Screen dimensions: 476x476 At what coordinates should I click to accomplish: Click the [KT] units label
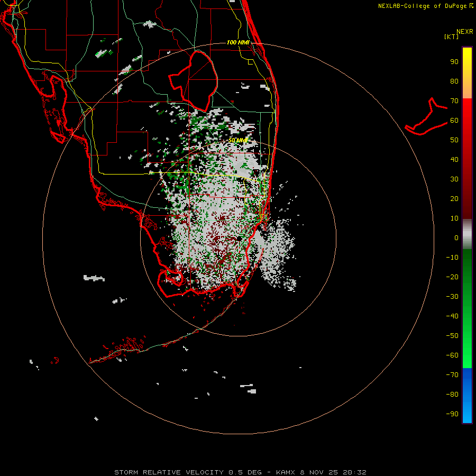451,36
